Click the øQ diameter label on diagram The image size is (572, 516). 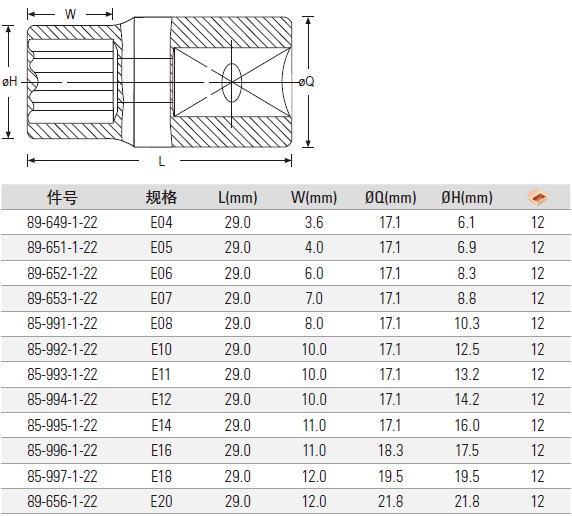pyautogui.click(x=306, y=82)
